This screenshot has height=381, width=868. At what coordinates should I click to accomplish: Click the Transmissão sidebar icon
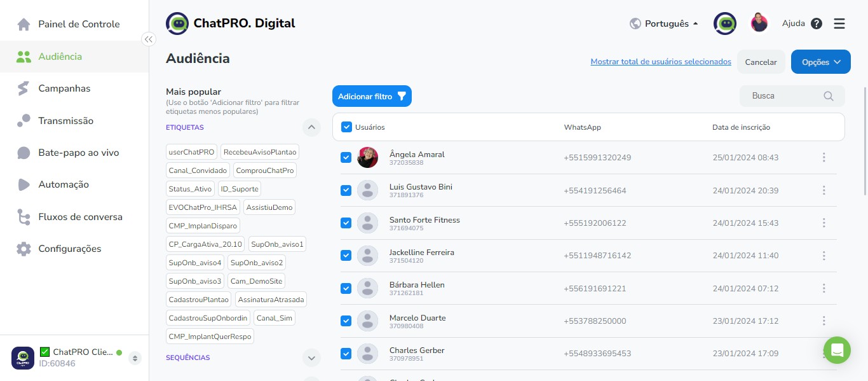[24, 121]
